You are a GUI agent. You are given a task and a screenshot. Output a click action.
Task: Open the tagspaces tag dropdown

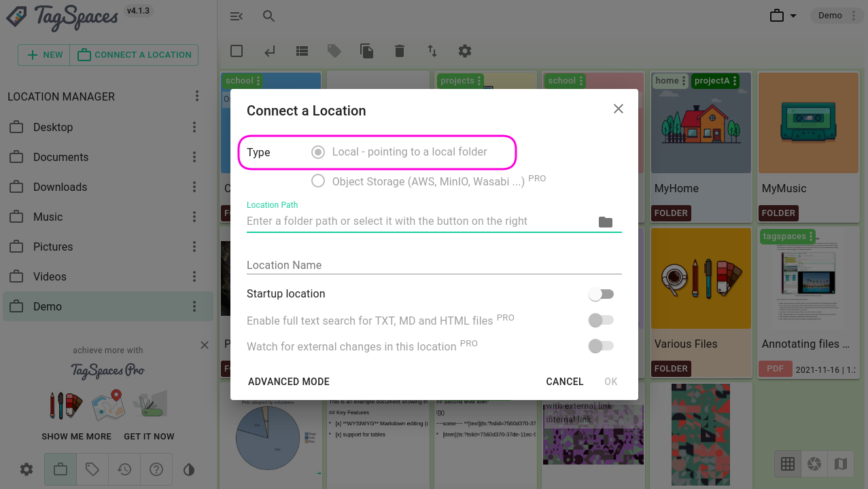811,236
